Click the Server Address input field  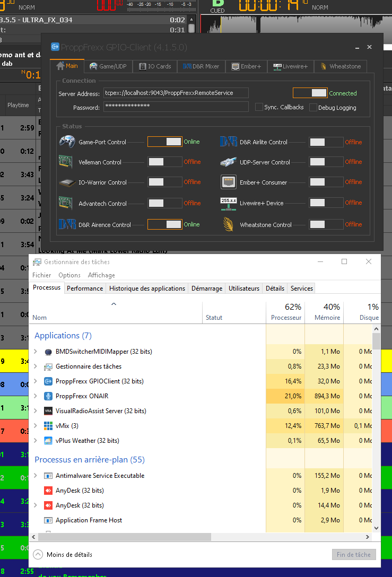[x=176, y=93]
